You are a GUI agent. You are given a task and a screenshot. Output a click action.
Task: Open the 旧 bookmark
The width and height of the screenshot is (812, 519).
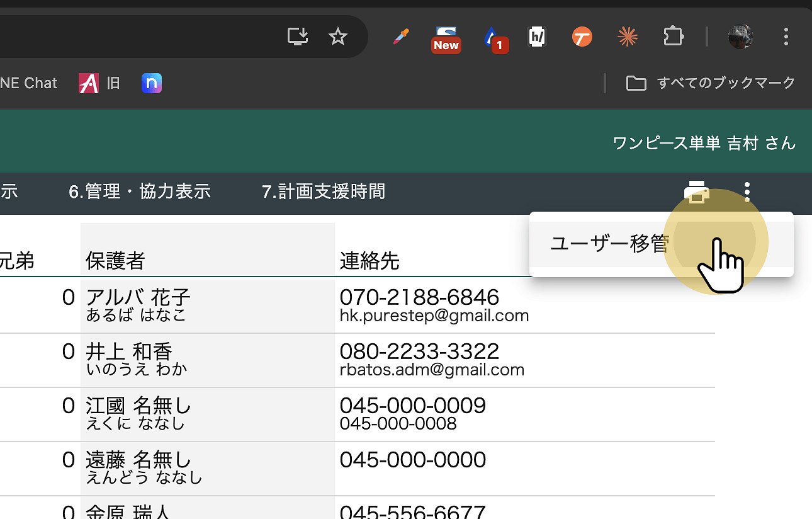tap(99, 83)
